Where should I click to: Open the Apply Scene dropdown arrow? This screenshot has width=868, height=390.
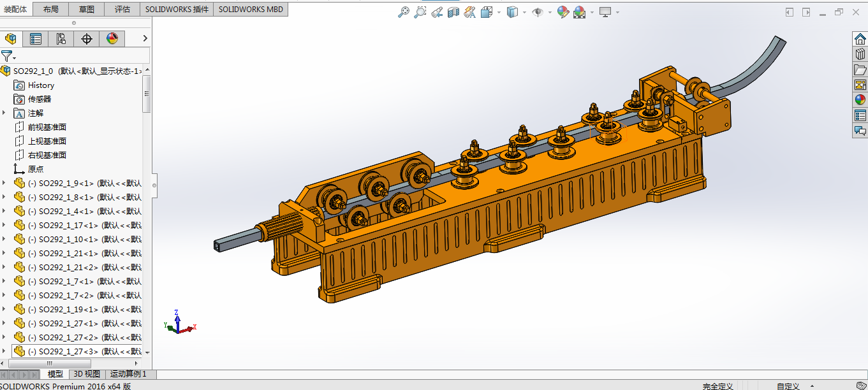(591, 12)
